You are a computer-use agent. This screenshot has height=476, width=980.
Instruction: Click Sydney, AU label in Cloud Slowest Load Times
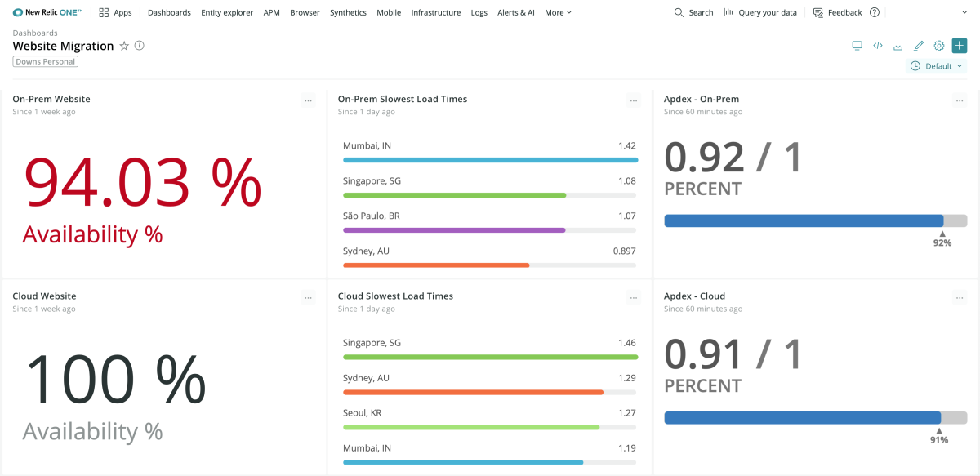tap(366, 378)
